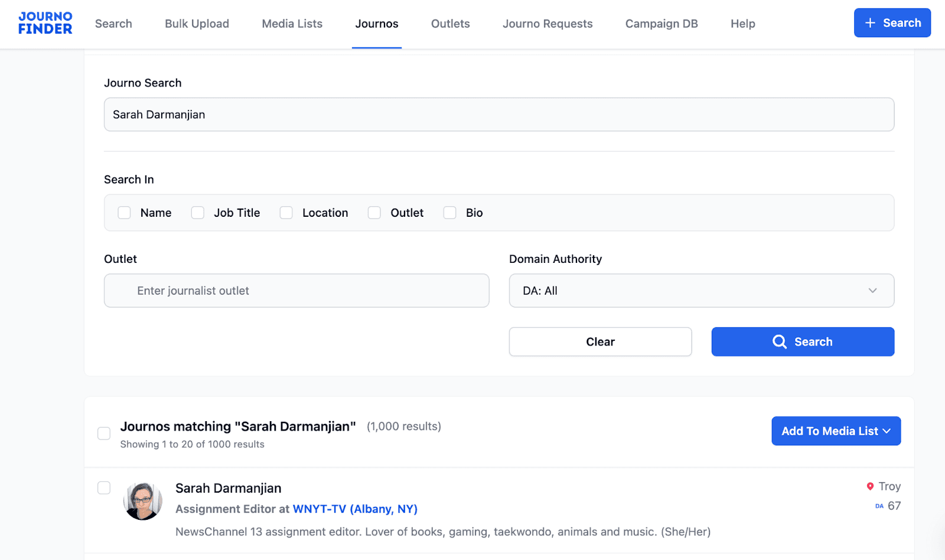Switch to Journo Requests tab

(547, 24)
